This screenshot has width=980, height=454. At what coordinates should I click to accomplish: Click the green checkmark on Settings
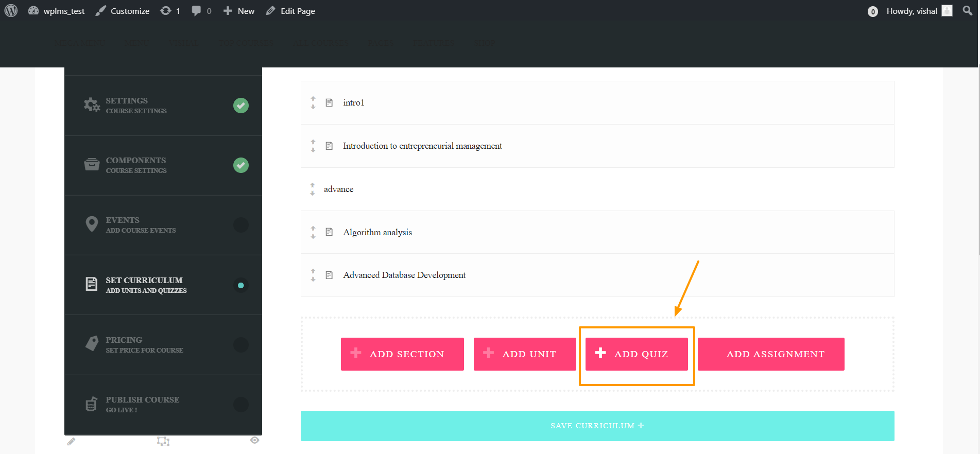(241, 106)
